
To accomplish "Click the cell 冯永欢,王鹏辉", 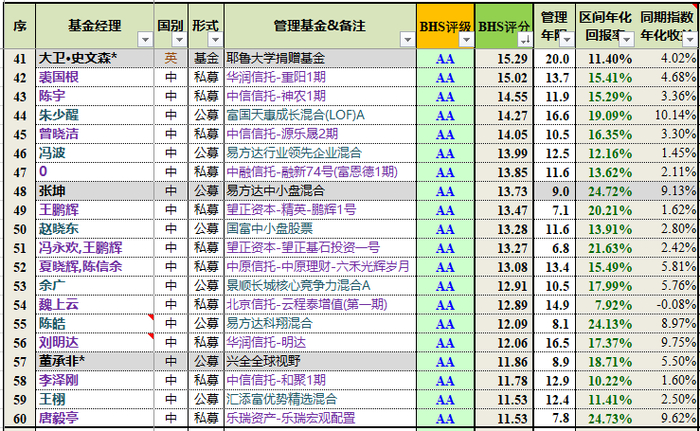I will pyautogui.click(x=95, y=247).
